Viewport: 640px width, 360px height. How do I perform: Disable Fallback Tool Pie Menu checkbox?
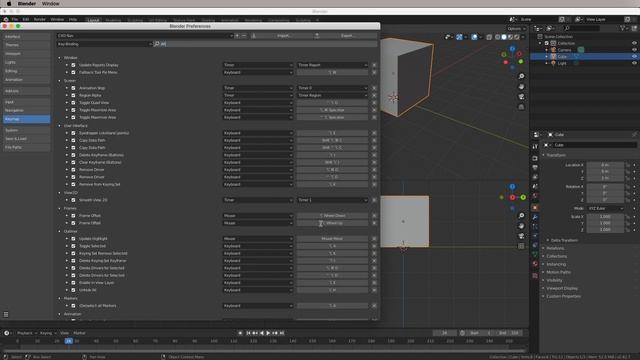tap(73, 73)
